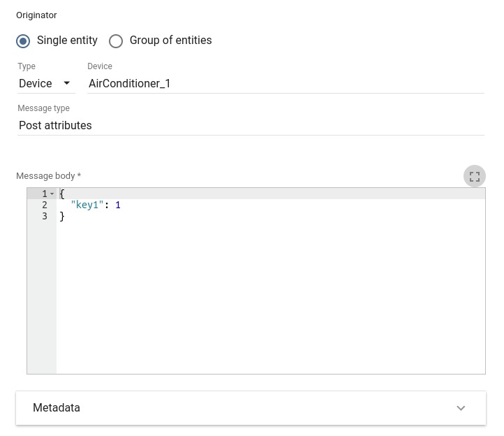Select the Single entity radio button
The width and height of the screenshot is (504, 436).
tap(23, 41)
